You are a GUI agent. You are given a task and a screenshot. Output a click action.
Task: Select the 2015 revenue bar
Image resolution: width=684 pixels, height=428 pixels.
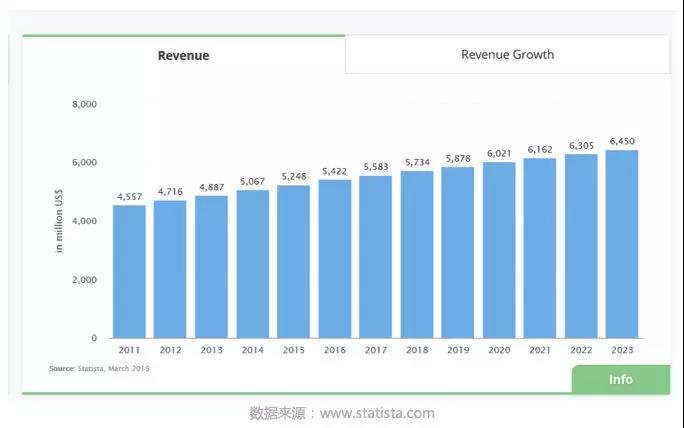(294, 262)
